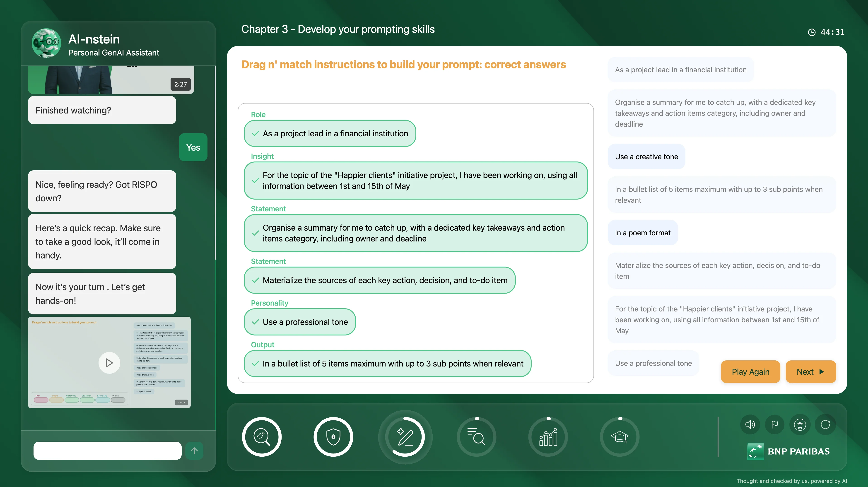Select 'In a poem format' card

643,233
